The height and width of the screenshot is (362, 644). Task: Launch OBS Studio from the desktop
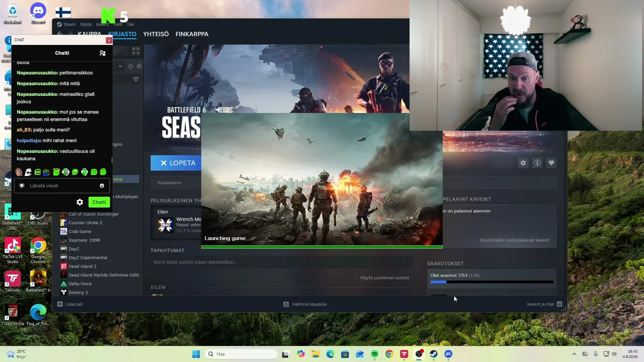(x=38, y=215)
